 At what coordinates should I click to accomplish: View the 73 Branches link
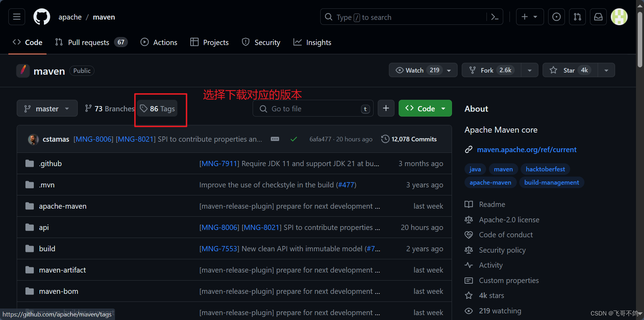coord(109,109)
